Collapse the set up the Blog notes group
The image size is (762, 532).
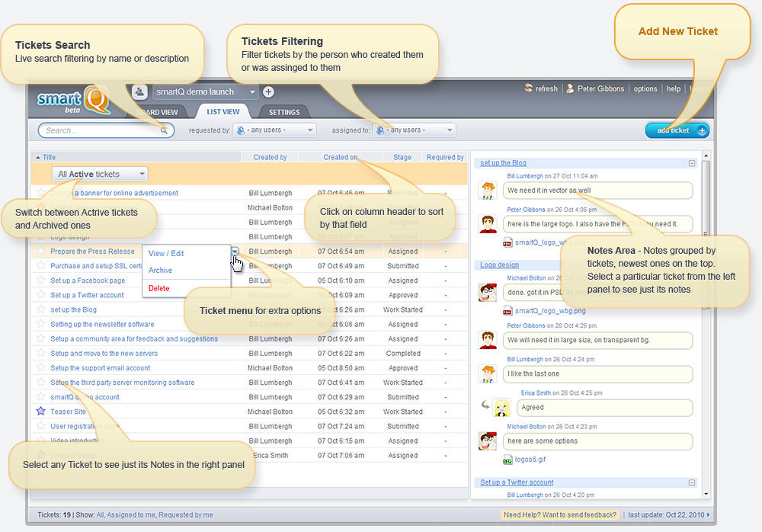pyautogui.click(x=691, y=162)
